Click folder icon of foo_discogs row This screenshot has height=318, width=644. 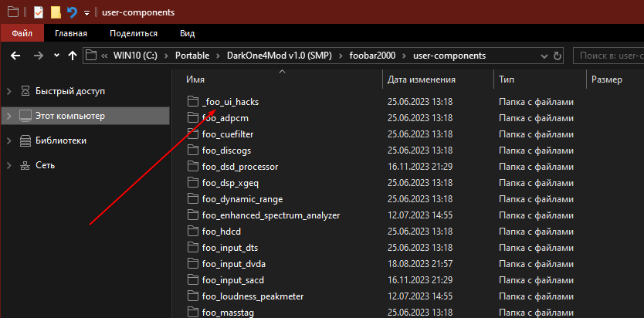pyautogui.click(x=192, y=151)
